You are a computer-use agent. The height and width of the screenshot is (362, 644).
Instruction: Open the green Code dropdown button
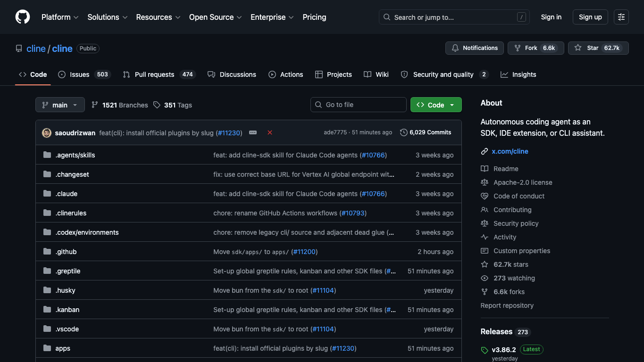point(436,105)
